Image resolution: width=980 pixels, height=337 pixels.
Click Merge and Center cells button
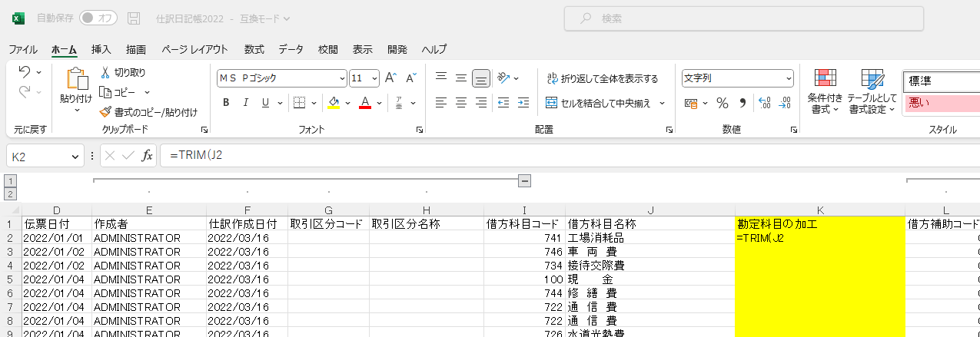599,103
